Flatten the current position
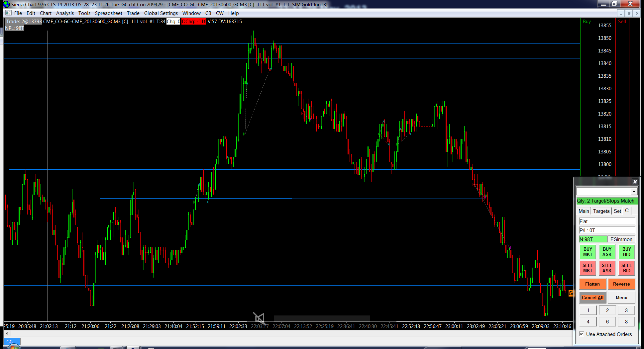 tap(592, 284)
